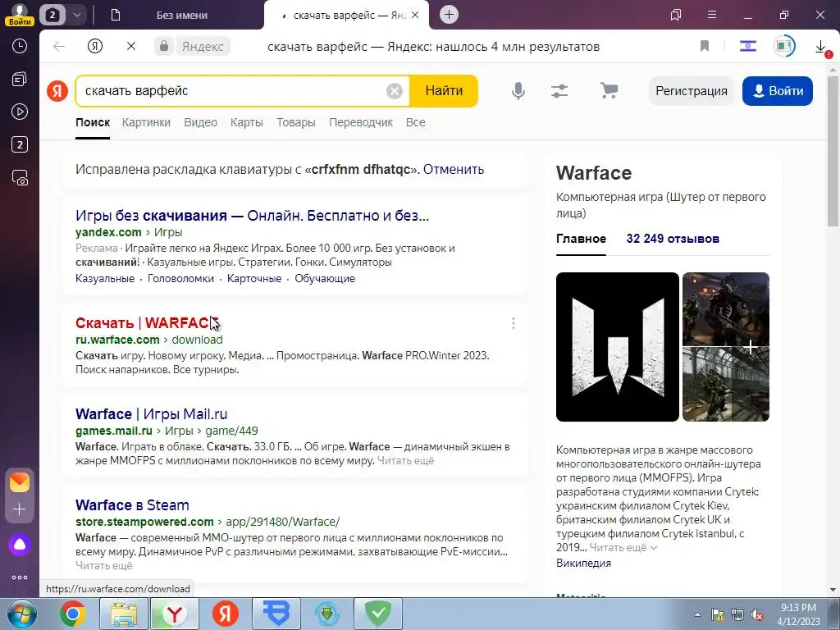
Task: Add a sidebar app with plus icon
Action: (x=20, y=509)
